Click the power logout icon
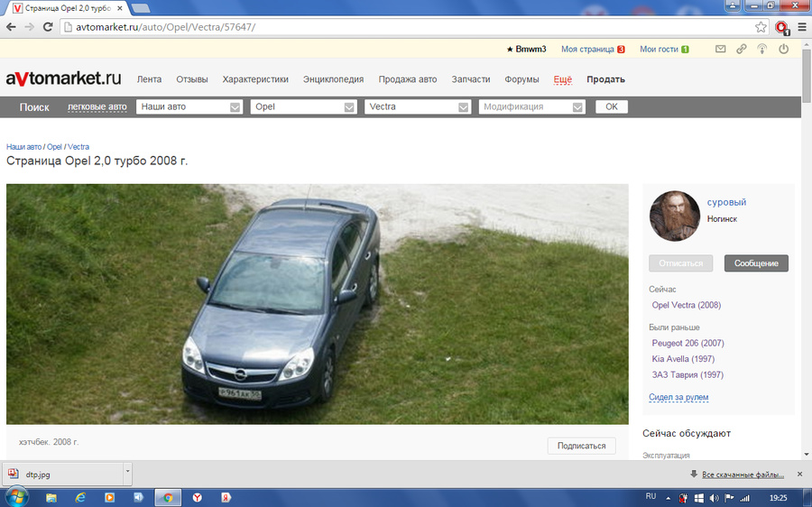 tap(783, 50)
